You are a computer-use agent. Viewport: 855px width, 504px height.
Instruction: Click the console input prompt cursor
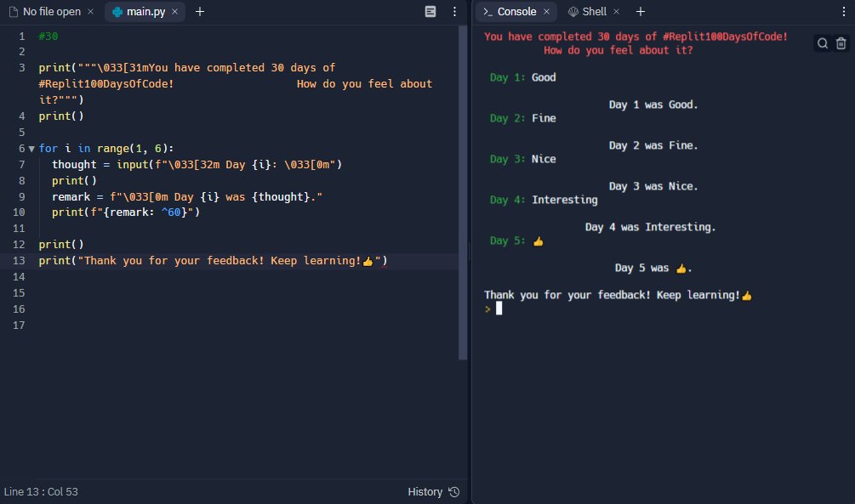pos(499,309)
